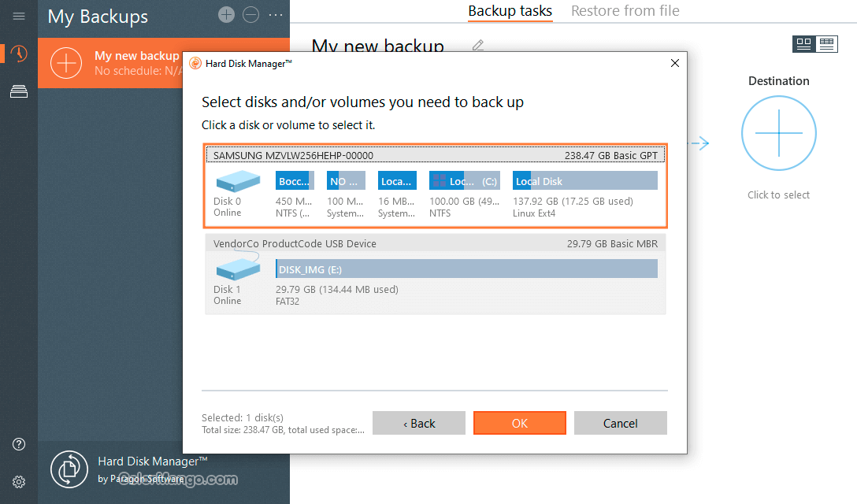Open the disks and volumes sidebar icon
Screen dimensions: 857x504
click(19, 91)
